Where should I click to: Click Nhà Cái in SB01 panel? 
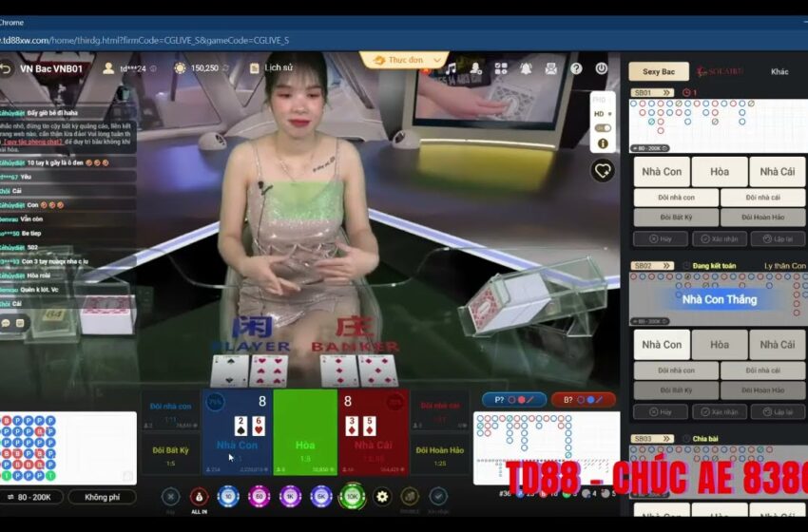tap(777, 172)
